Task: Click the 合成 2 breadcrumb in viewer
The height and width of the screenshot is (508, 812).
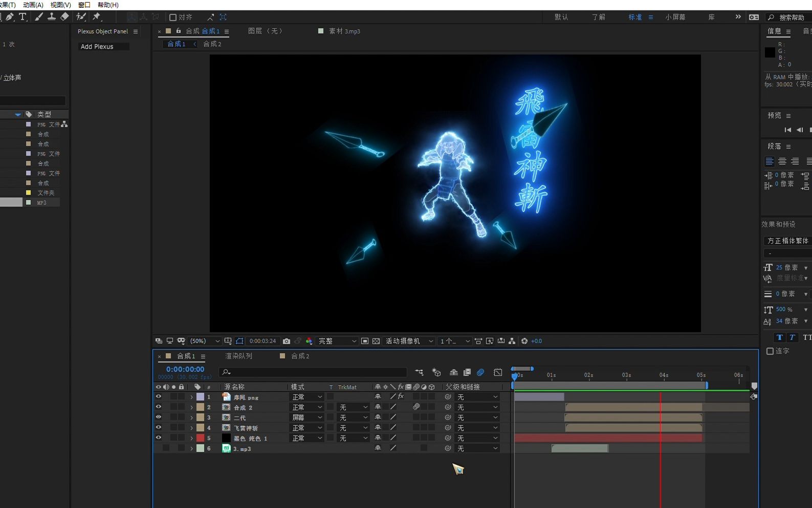Action: [x=212, y=44]
